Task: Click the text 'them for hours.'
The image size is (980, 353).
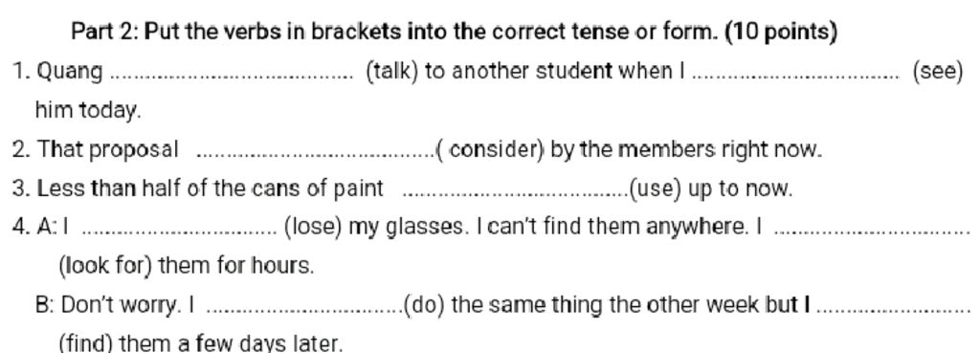Action: pyautogui.click(x=236, y=267)
